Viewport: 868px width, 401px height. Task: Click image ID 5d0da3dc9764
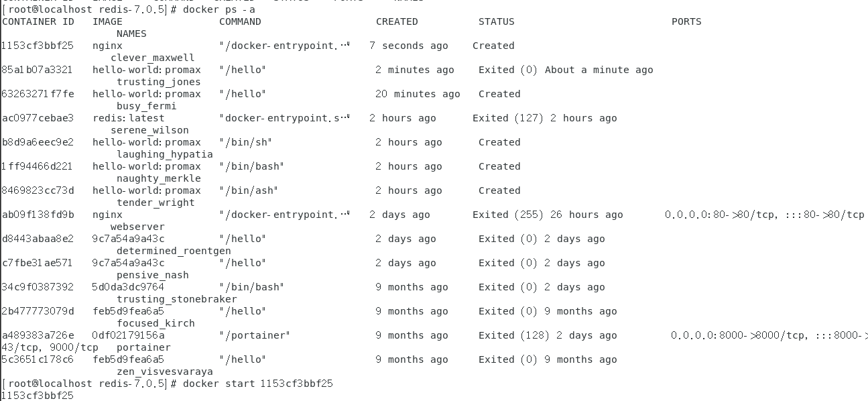pyautogui.click(x=128, y=287)
